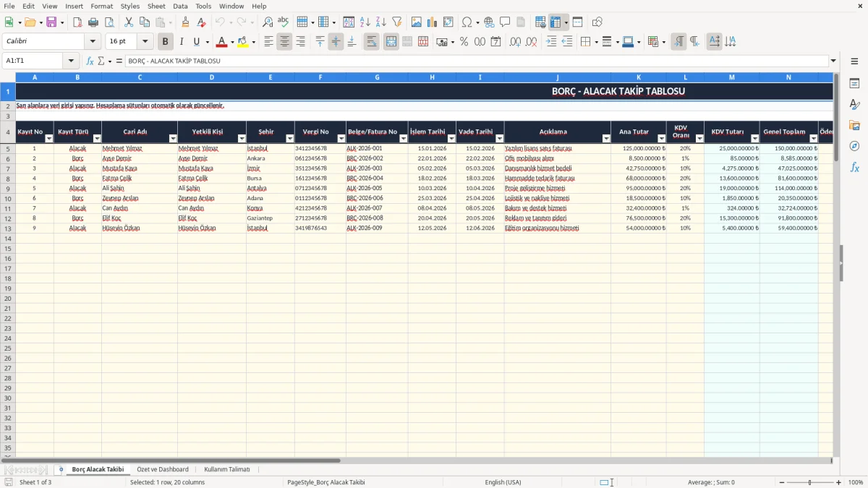Toggle Align Right
The image size is (868, 488).
(x=300, y=42)
